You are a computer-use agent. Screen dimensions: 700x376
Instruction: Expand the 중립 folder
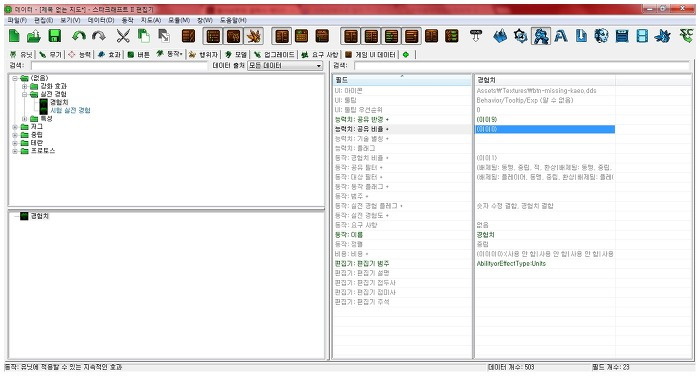tap(15, 135)
